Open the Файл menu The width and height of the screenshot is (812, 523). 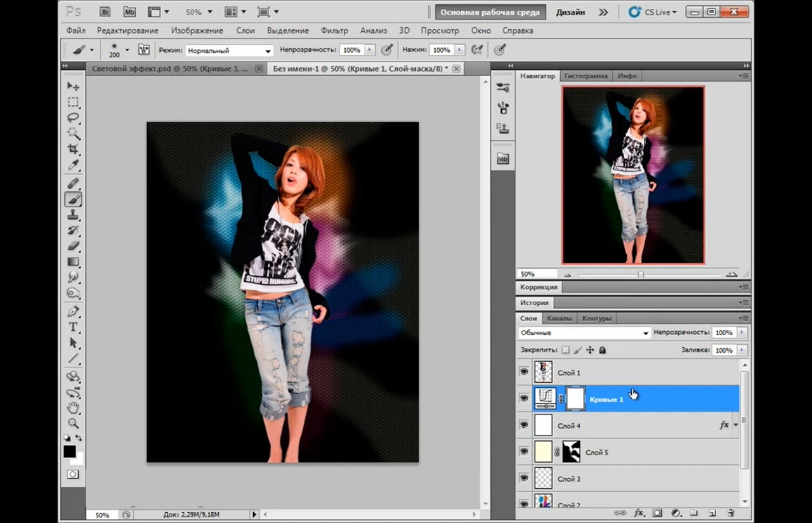(x=75, y=30)
